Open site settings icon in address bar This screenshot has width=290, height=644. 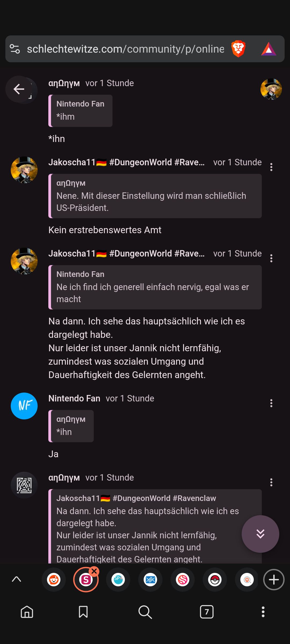pos(15,49)
